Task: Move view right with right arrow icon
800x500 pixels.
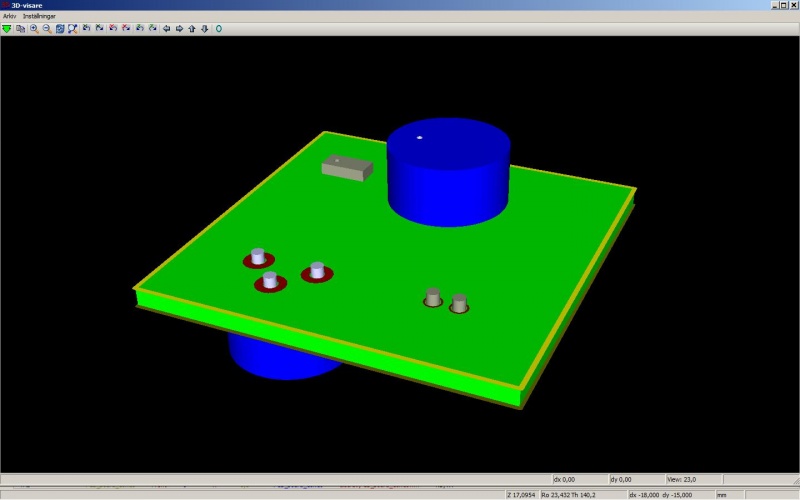Action: [x=179, y=28]
